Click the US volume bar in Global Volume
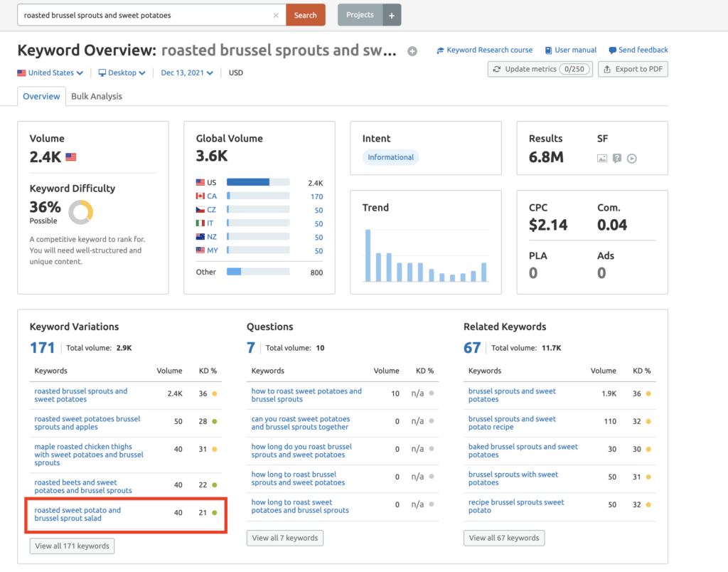This screenshot has height=572, width=728. click(258, 182)
